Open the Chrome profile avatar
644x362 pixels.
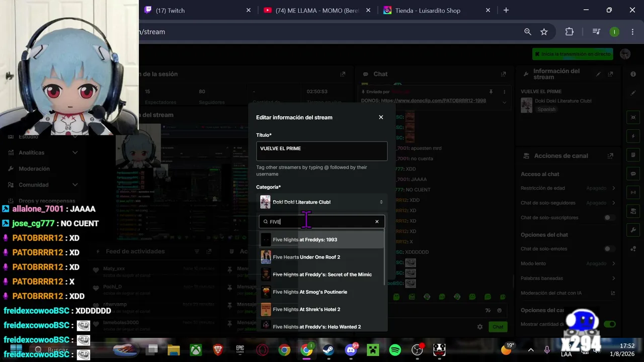click(x=614, y=32)
